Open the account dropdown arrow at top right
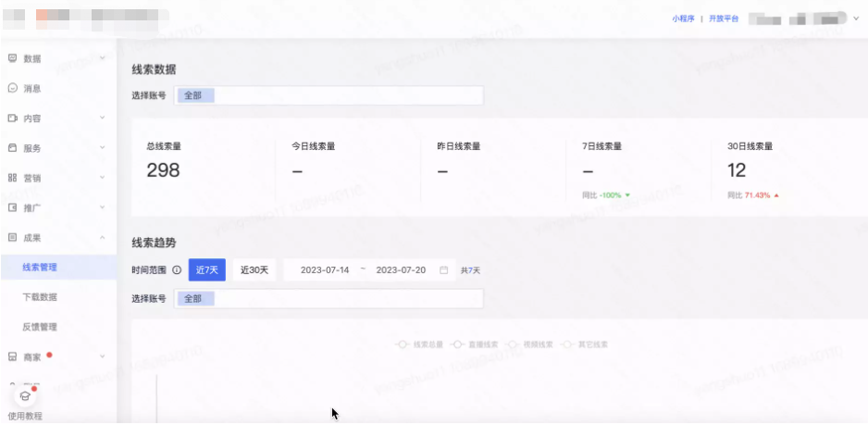The width and height of the screenshot is (868, 425). point(856,19)
